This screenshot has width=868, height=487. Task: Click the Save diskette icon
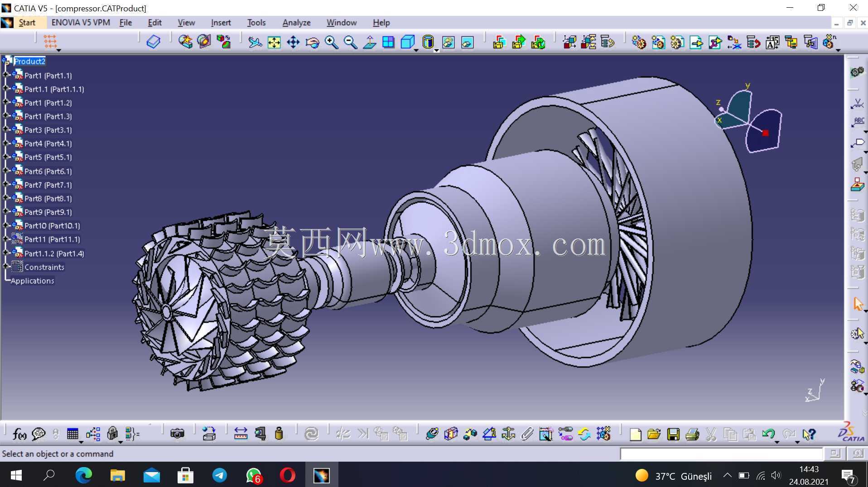673,434
